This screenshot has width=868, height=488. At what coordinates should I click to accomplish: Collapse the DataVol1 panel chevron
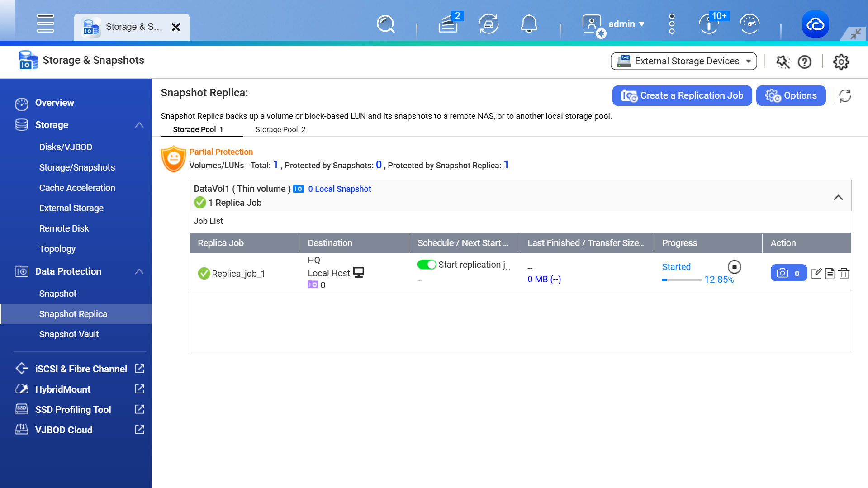tap(838, 197)
